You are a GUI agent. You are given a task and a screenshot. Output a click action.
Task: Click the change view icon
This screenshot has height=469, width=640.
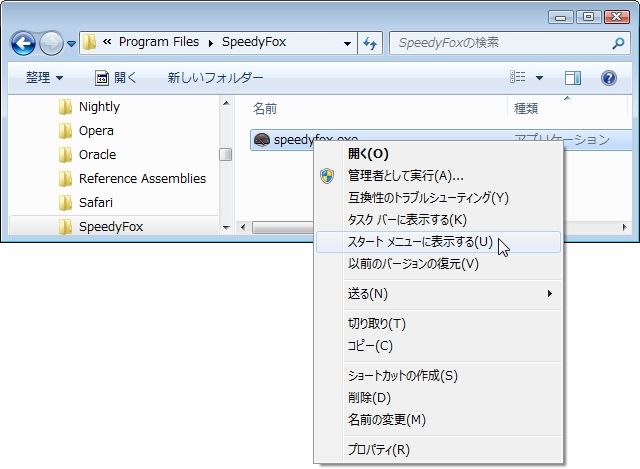click(x=518, y=77)
